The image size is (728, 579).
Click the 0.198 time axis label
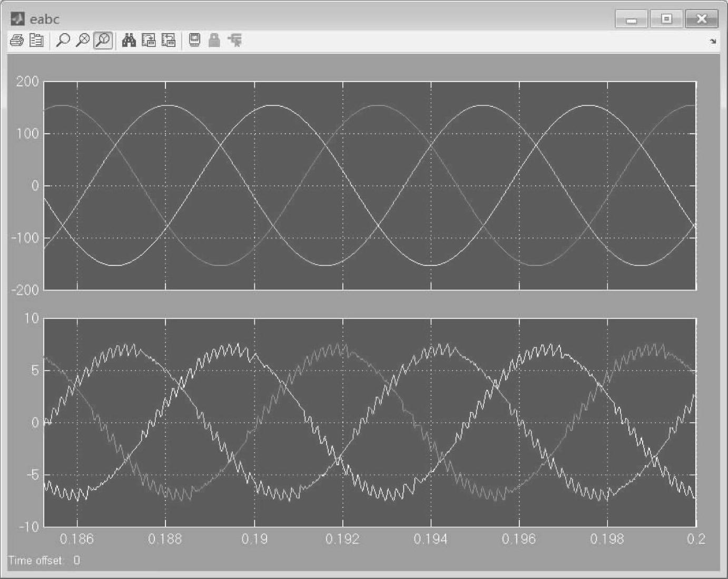[x=608, y=539]
